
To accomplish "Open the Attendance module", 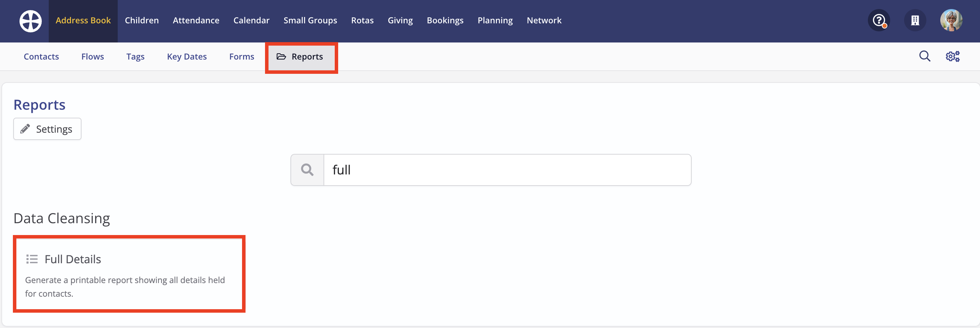I will [196, 21].
